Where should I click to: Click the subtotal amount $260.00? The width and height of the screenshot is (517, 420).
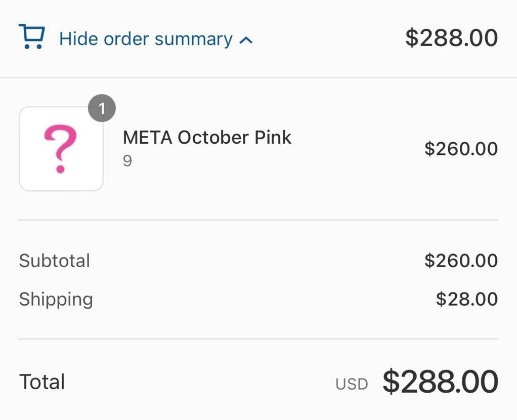click(x=461, y=261)
